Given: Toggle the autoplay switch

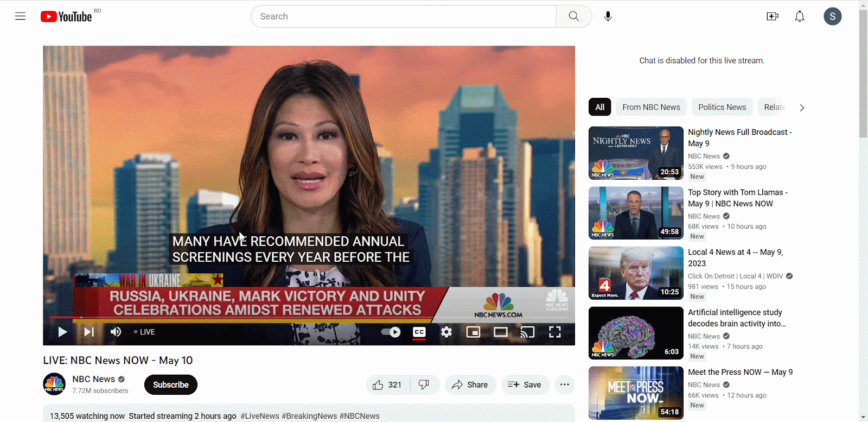Looking at the screenshot, I should (x=391, y=332).
